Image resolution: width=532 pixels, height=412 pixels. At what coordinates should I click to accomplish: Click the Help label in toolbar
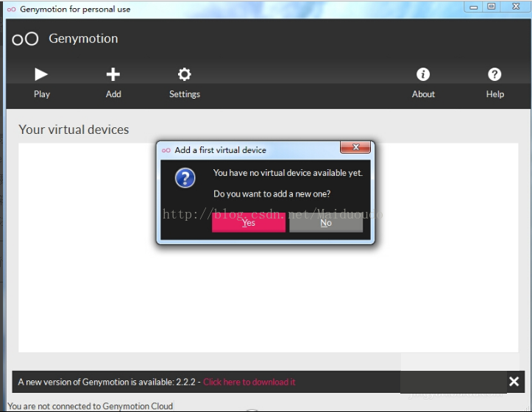coord(495,94)
